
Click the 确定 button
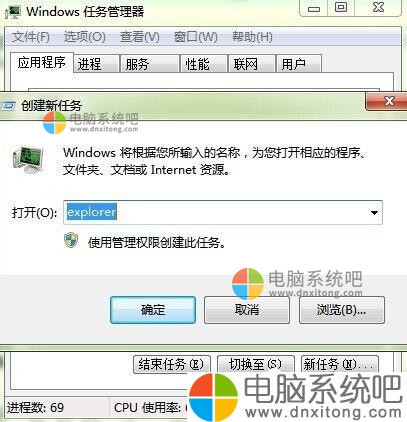tap(153, 310)
